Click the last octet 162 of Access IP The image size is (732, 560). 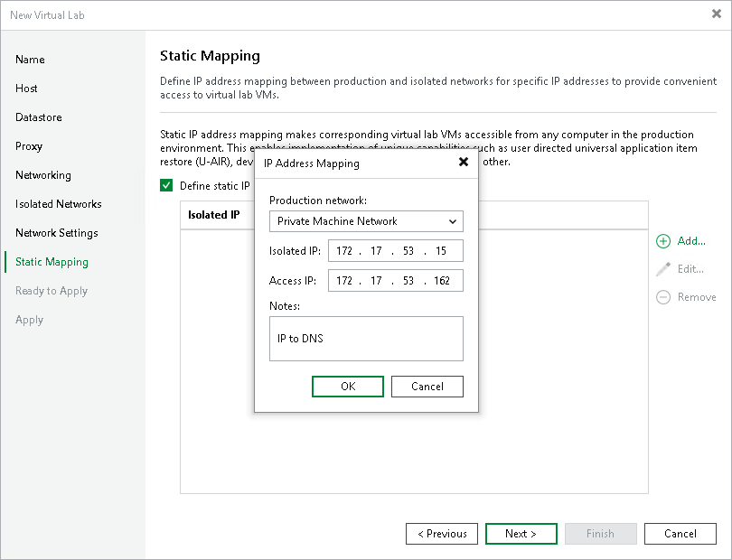click(x=442, y=281)
